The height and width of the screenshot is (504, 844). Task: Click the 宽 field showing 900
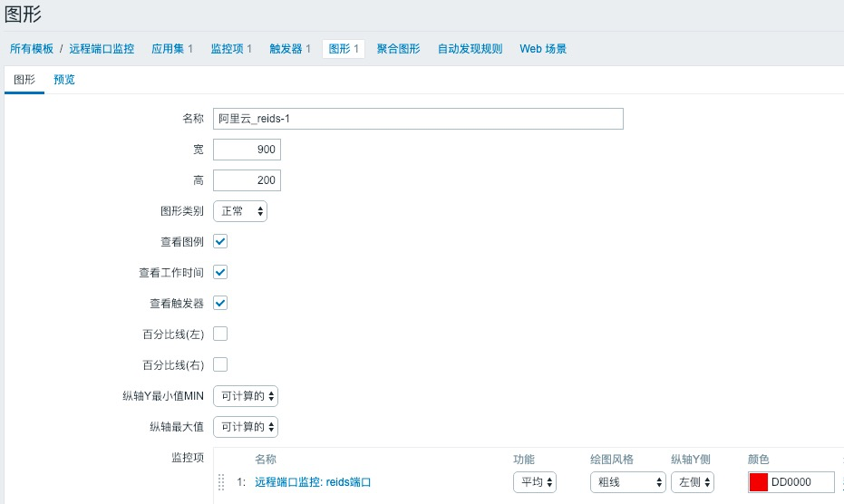point(247,150)
